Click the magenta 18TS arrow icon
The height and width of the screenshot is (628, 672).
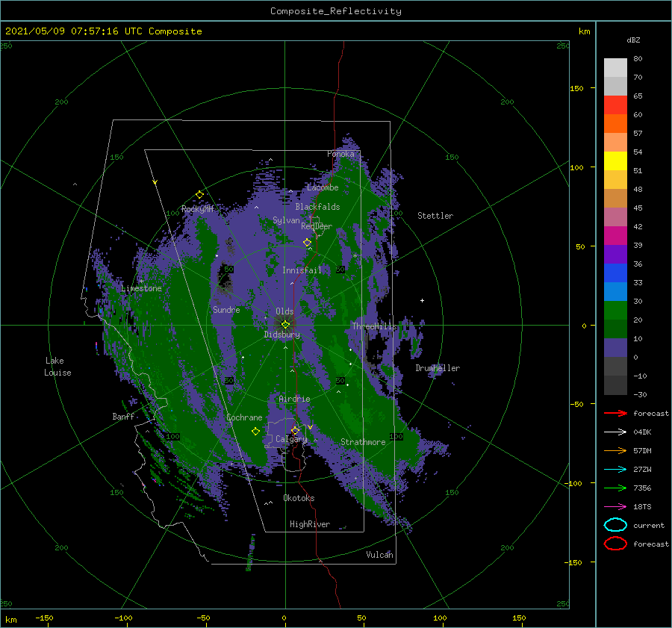615,507
